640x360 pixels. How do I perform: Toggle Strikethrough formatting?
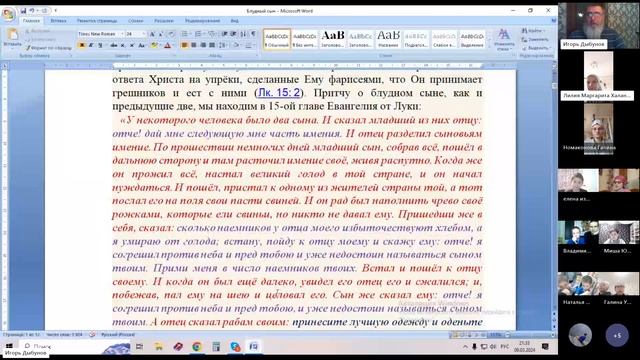(x=113, y=45)
